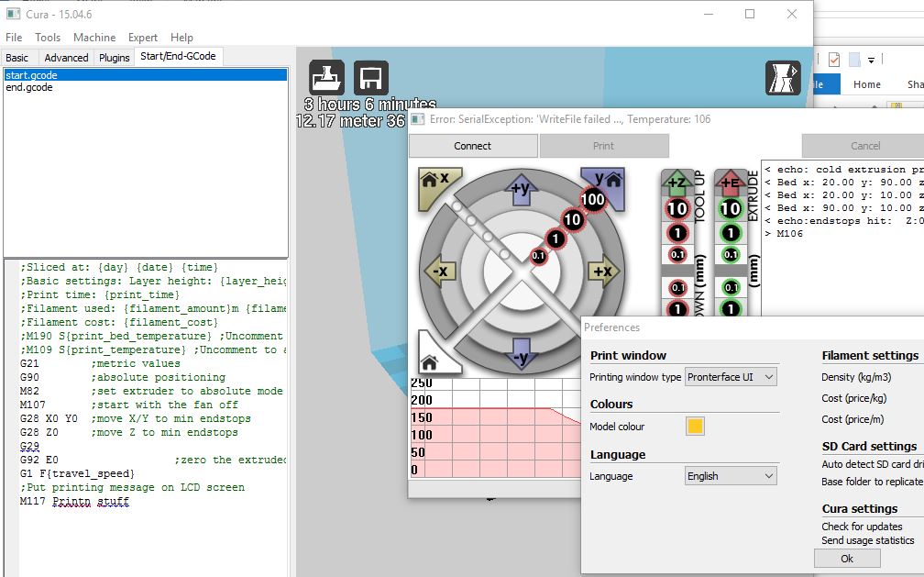Screen dimensions: 924x577
Task: Click the M117 Printn stuff line
Action: pyautogui.click(x=74, y=501)
